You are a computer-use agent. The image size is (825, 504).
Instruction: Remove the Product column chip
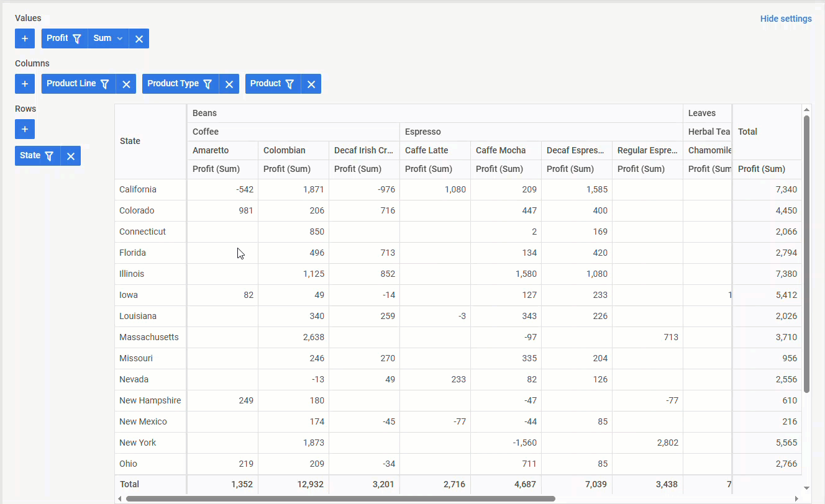pyautogui.click(x=311, y=84)
